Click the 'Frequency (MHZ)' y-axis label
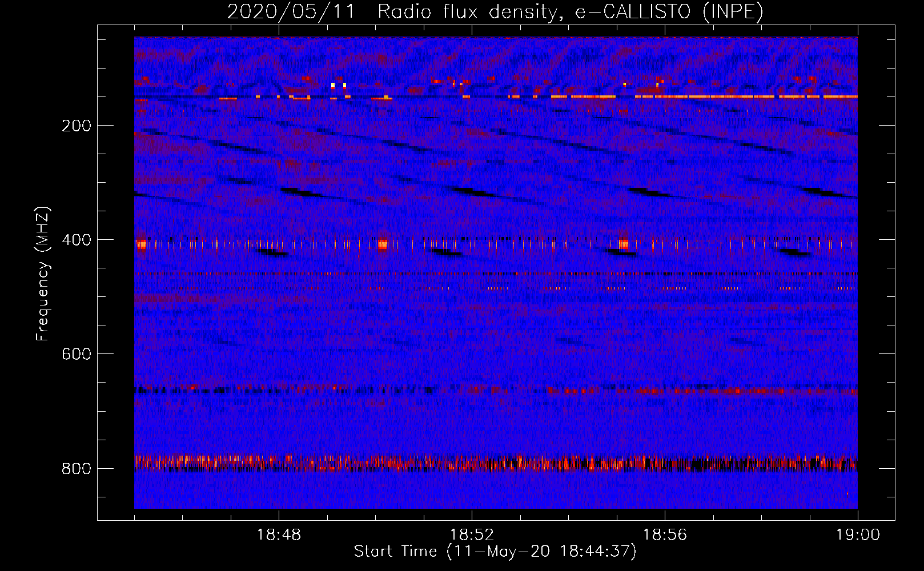Screen dimensions: 924x571 coord(43,274)
